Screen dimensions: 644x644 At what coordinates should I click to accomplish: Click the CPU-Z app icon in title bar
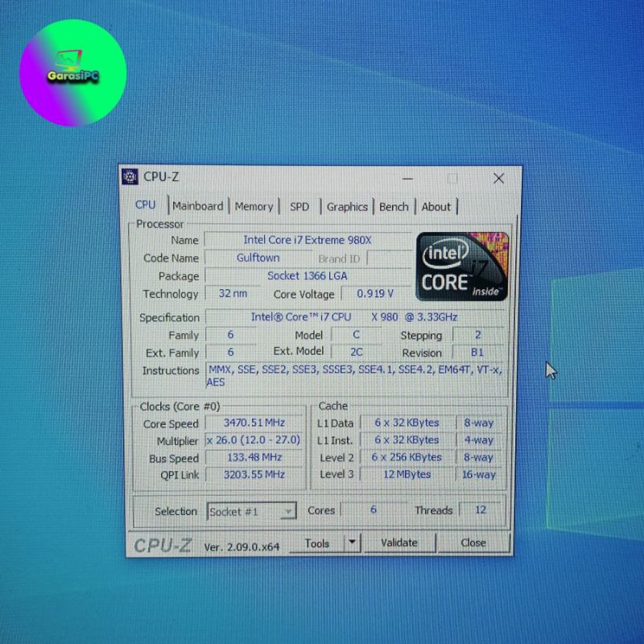point(130,177)
